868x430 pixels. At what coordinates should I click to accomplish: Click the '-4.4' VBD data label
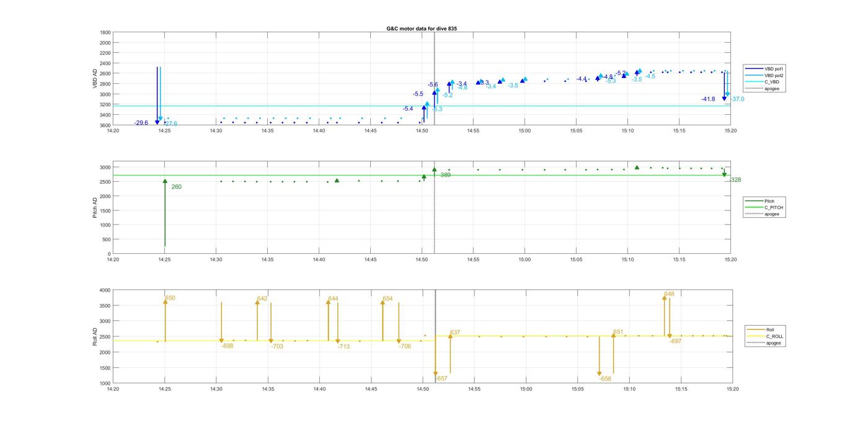[x=582, y=79]
